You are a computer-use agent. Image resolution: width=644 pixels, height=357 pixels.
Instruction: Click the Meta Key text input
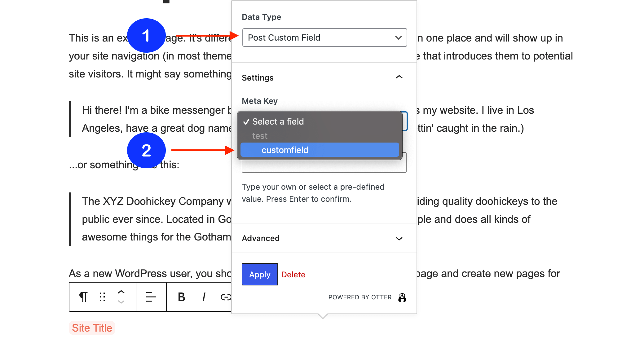324,166
